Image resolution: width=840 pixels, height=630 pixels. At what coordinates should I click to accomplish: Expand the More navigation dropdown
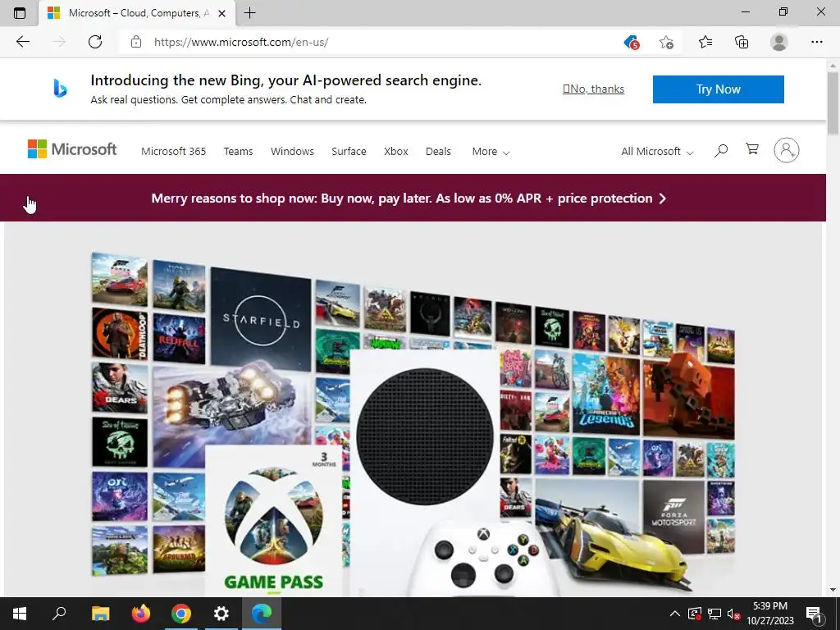pyautogui.click(x=491, y=152)
